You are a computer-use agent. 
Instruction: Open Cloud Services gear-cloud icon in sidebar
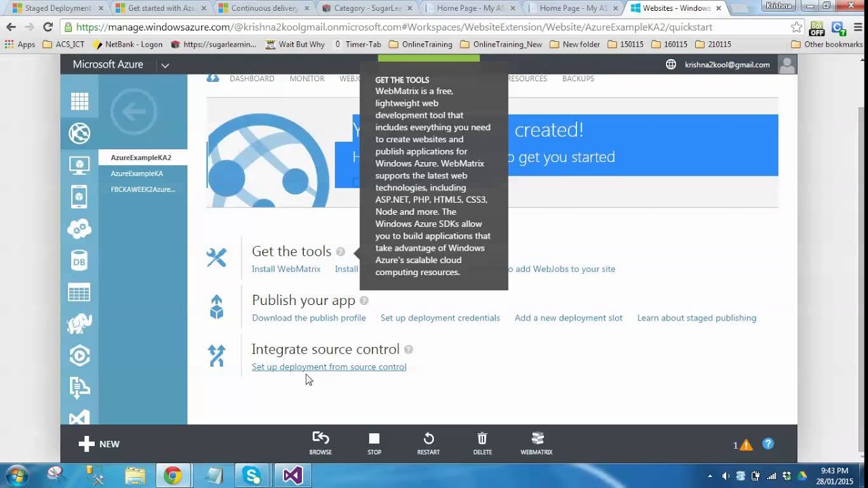tap(79, 229)
